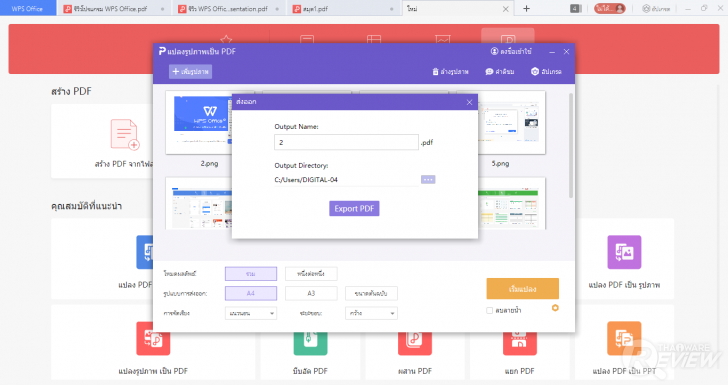The height and width of the screenshot is (385, 728).
Task: Click the orange premium badge below the convert button
Action: (x=555, y=308)
